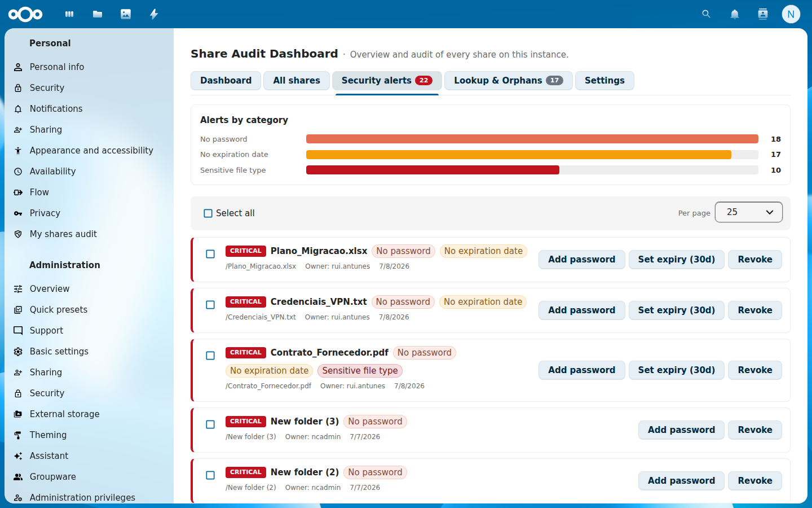Select the Security alerts tab
The height and width of the screenshot is (508, 812).
pos(387,81)
